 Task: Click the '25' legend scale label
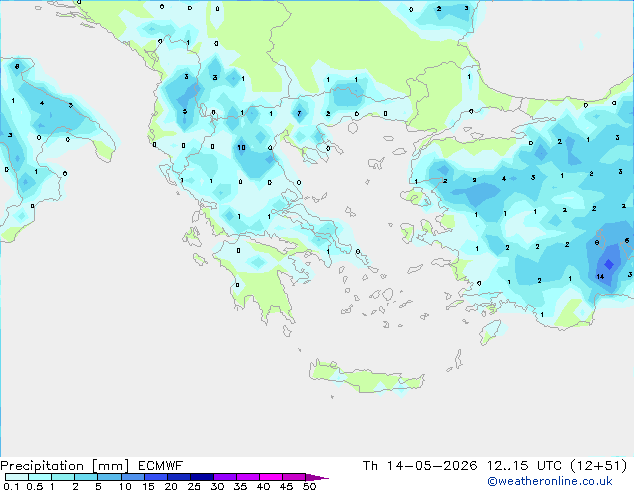pos(194,486)
